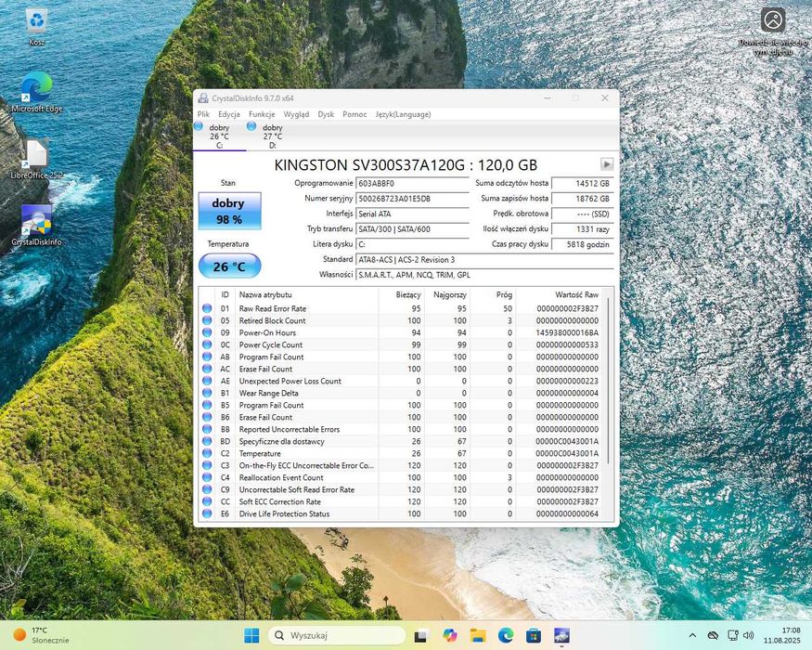Click the Litera dysku field C:

(x=412, y=244)
